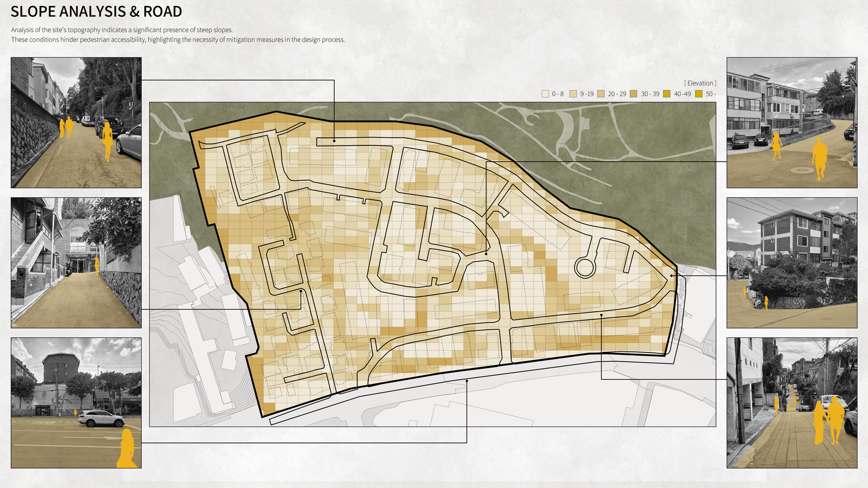Click the [ Elevation ] legend heading
The height and width of the screenshot is (488, 868).
700,83
